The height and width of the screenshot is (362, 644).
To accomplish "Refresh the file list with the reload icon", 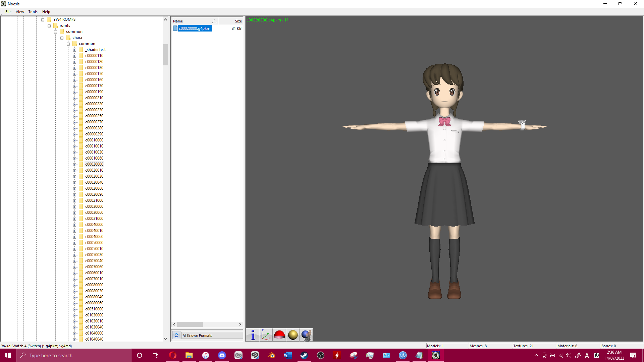I will click(176, 335).
